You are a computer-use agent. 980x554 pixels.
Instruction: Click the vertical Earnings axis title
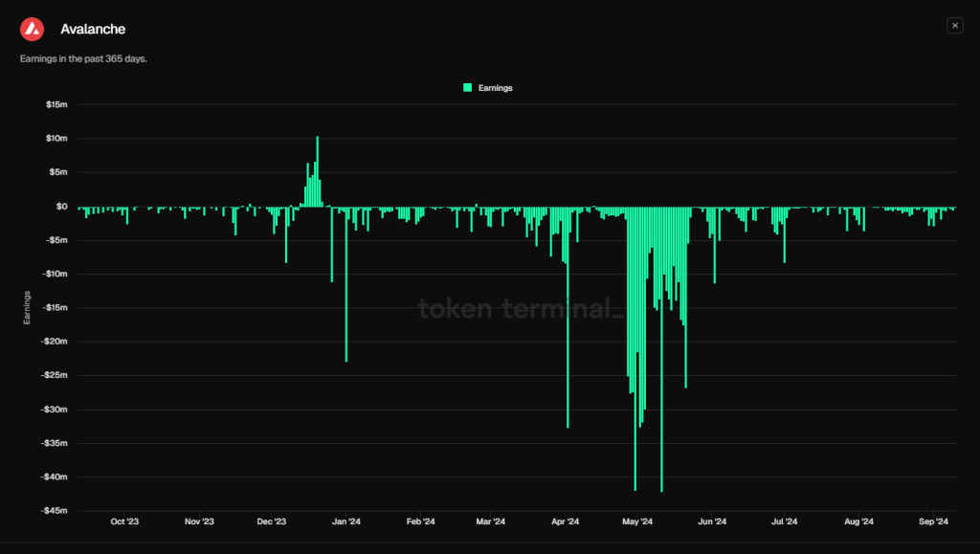click(x=26, y=308)
